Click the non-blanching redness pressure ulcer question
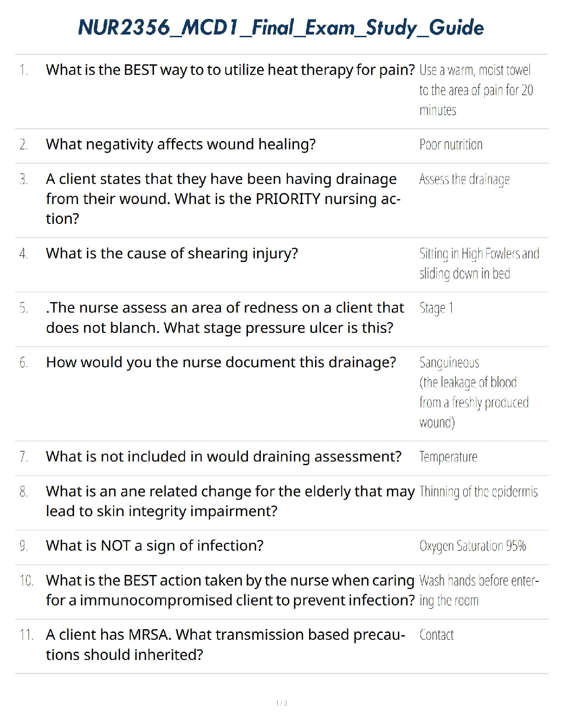Image resolution: width=563 pixels, height=728 pixels. point(225,318)
